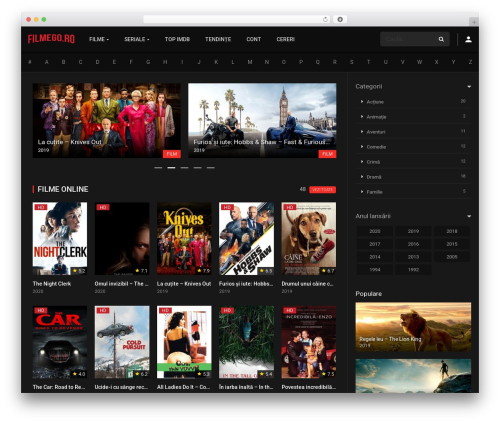Screen dimensions: 500x423
Task: Open Hobbs & Shaw poster in Filme Online
Action: [246, 239]
